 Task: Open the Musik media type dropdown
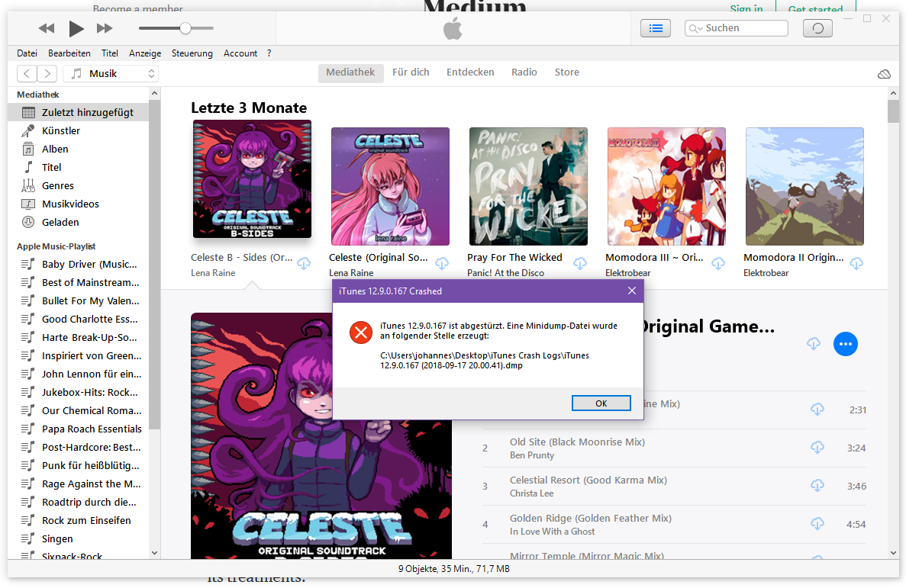coord(111,73)
